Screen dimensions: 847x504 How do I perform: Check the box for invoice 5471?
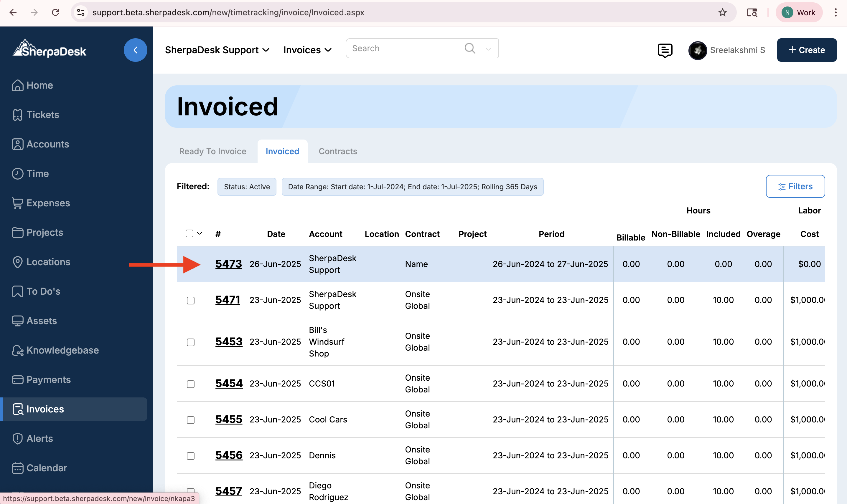coord(191,301)
